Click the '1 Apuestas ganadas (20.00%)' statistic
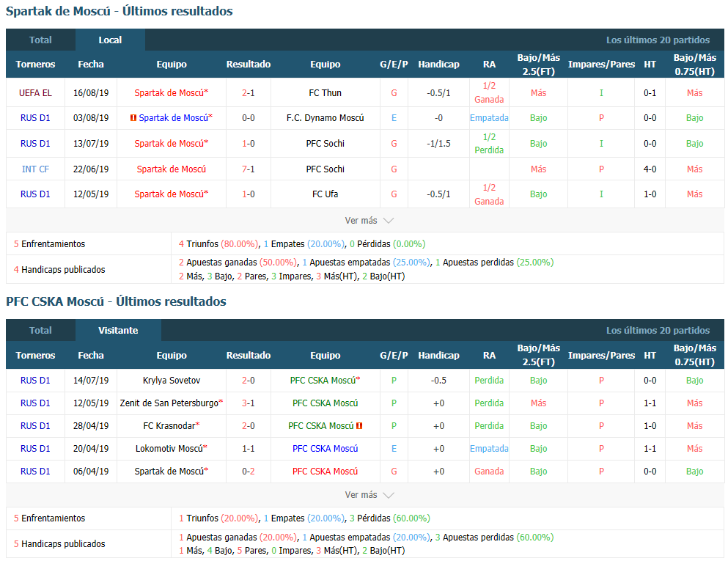 click(x=238, y=538)
